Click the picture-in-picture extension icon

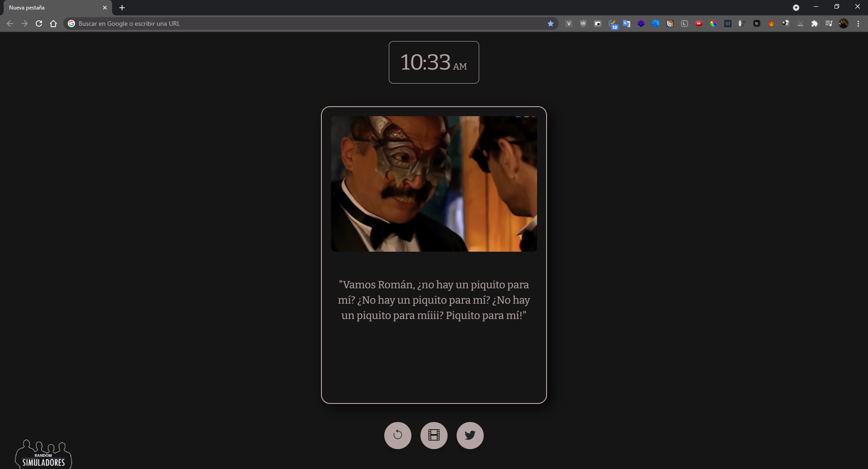pos(598,23)
